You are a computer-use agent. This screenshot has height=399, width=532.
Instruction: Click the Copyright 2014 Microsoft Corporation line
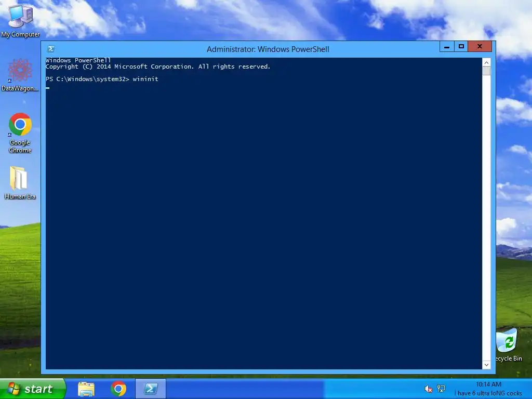[x=158, y=66]
